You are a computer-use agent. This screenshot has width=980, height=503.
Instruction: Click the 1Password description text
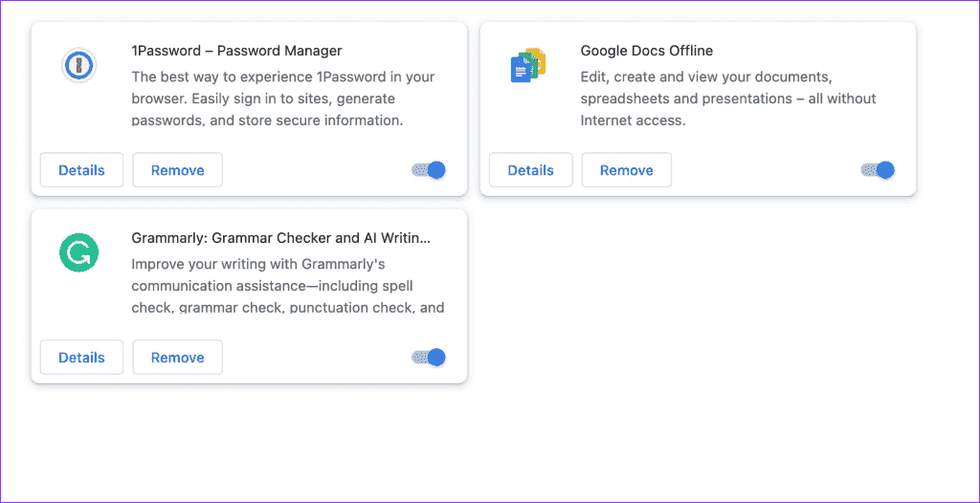[x=283, y=98]
